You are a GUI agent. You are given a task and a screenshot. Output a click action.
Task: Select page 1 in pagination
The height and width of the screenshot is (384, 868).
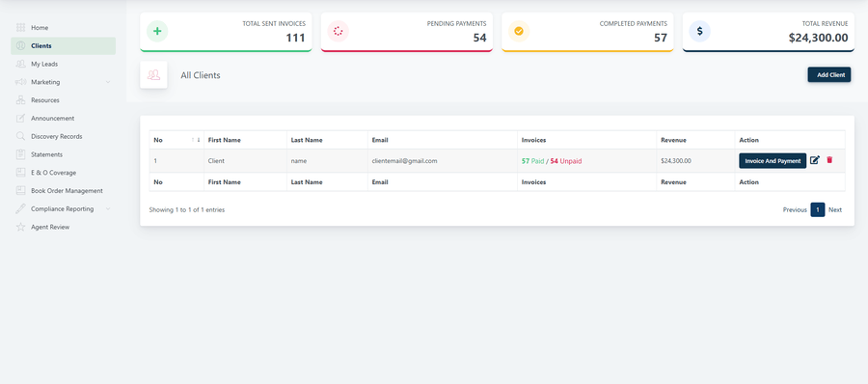pos(818,209)
